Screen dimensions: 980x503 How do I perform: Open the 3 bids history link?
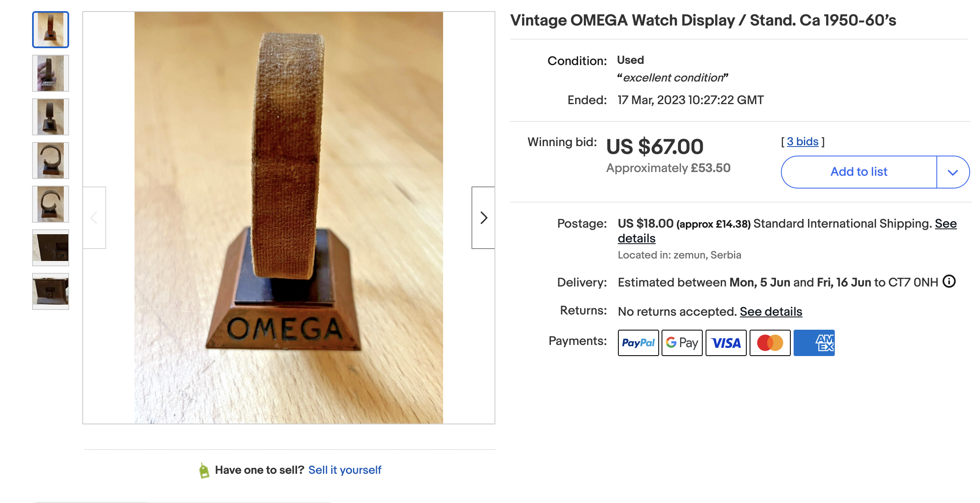[x=802, y=142]
